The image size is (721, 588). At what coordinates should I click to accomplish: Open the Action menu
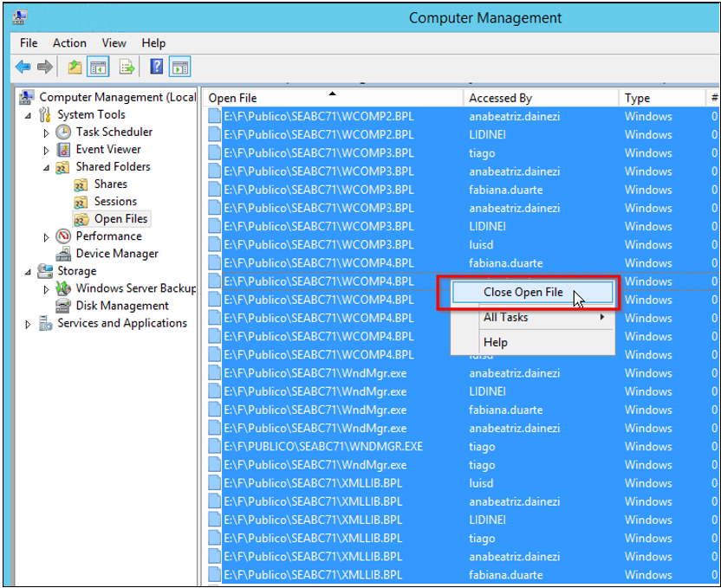69,42
